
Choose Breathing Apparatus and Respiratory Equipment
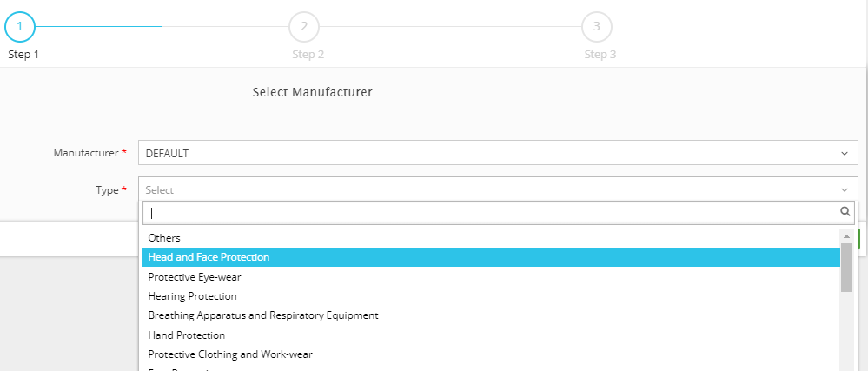(263, 315)
